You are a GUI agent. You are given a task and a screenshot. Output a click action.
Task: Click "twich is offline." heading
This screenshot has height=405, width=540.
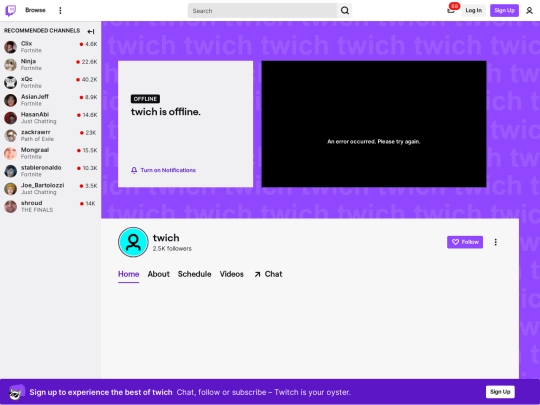[x=166, y=112]
